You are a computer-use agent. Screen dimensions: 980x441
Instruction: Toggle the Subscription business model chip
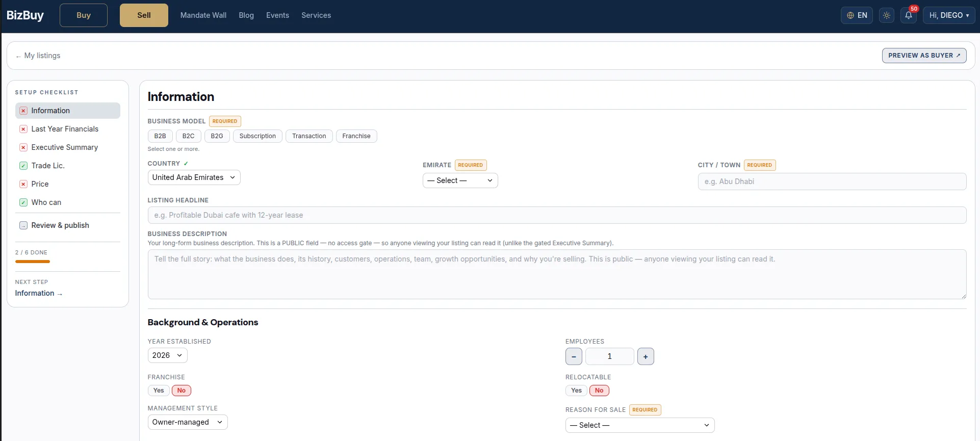point(257,136)
